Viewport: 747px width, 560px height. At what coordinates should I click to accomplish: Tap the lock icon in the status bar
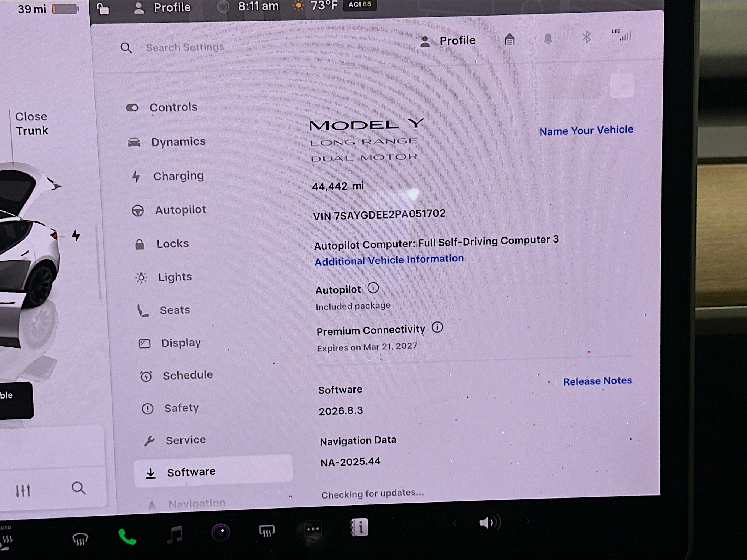pos(103,8)
